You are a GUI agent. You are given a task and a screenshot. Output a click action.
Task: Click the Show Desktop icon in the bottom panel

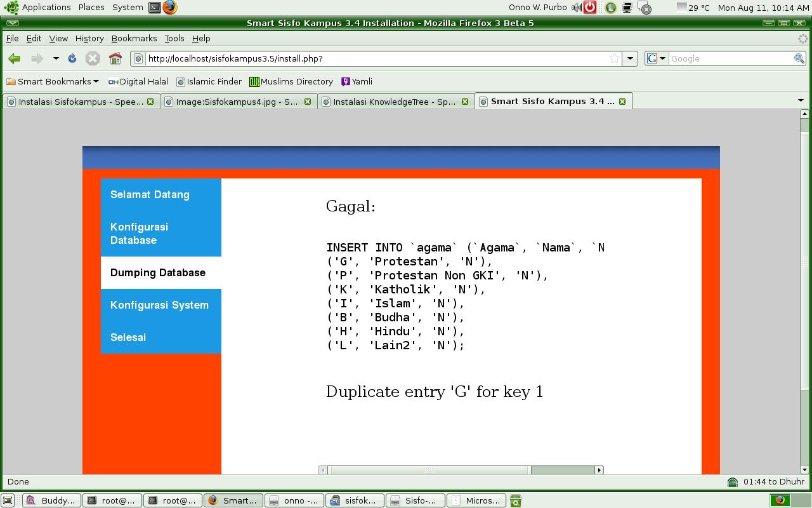[x=8, y=500]
